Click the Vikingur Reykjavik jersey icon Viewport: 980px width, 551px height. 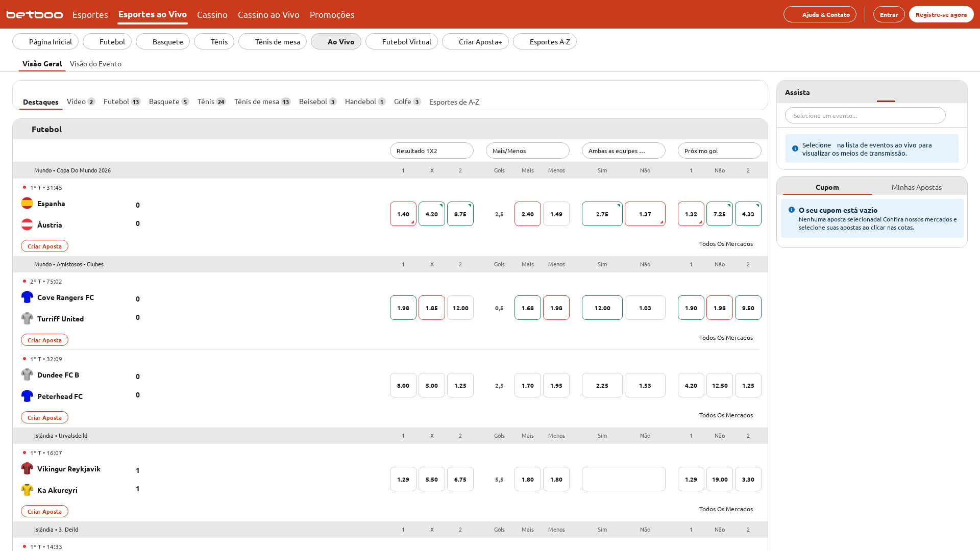pos(27,468)
